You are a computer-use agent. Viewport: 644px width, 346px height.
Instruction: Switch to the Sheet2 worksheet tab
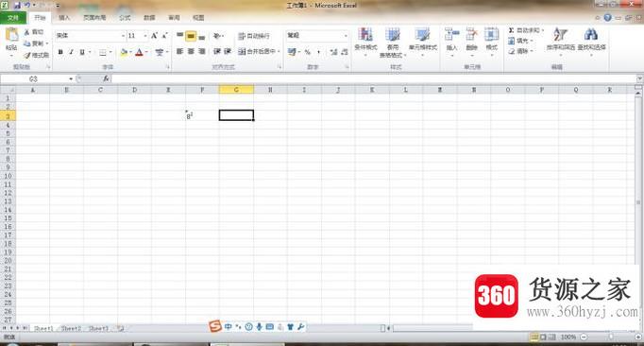tap(71, 328)
